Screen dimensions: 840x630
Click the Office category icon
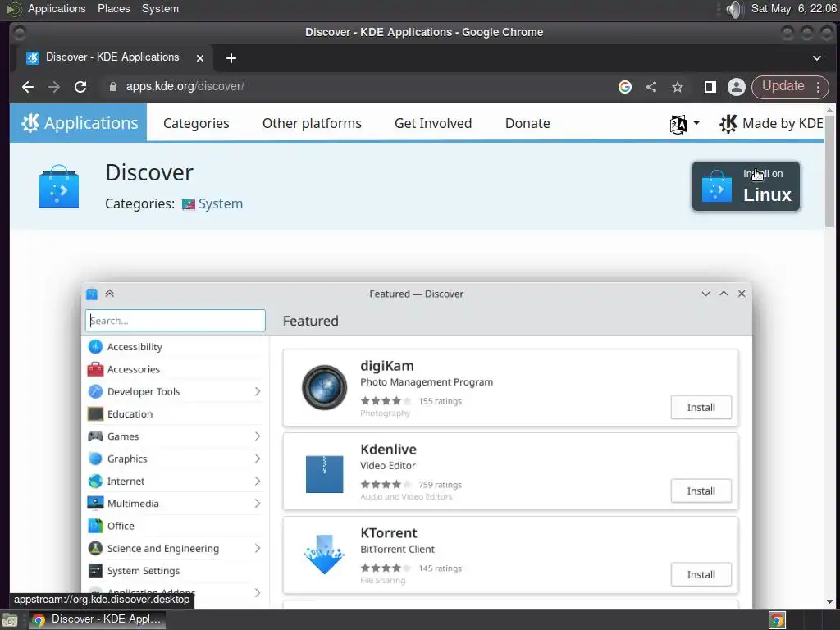pos(95,526)
